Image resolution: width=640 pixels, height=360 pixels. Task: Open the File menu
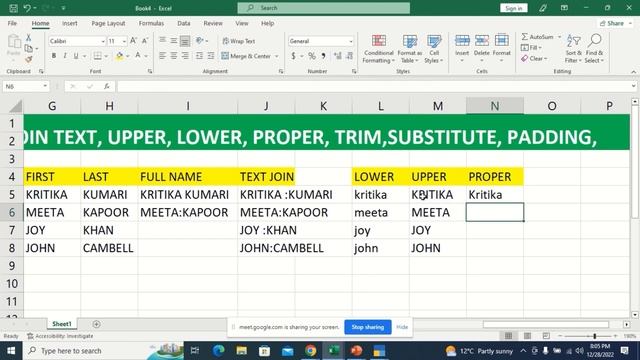click(x=12, y=23)
